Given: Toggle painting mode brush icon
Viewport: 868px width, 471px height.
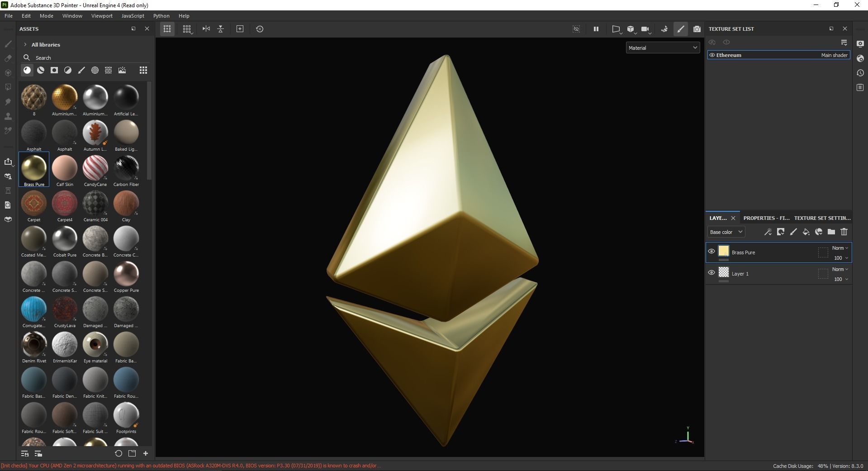Looking at the screenshot, I should (x=681, y=29).
